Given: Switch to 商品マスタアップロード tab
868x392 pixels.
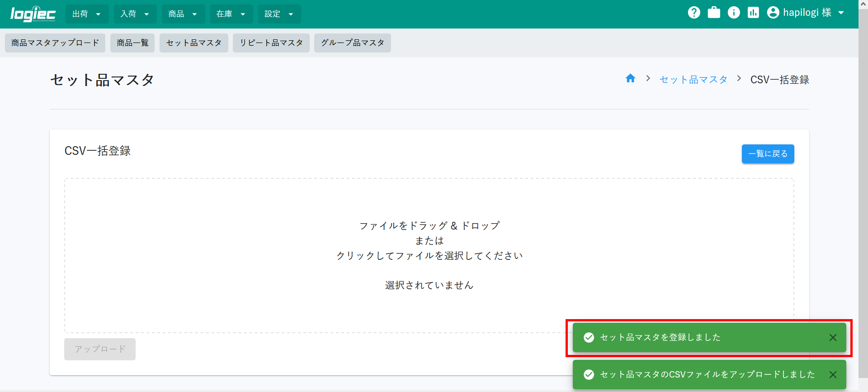Looking at the screenshot, I should (x=55, y=43).
